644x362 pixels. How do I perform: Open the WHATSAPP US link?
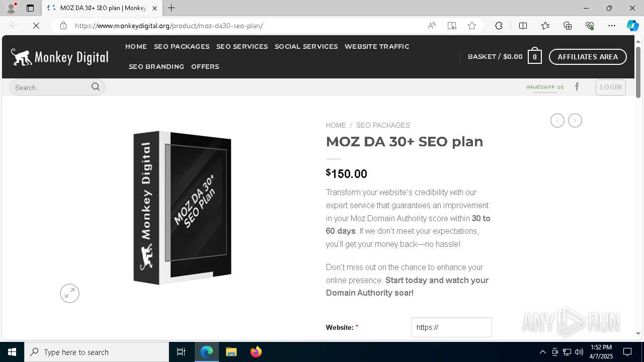tap(545, 87)
